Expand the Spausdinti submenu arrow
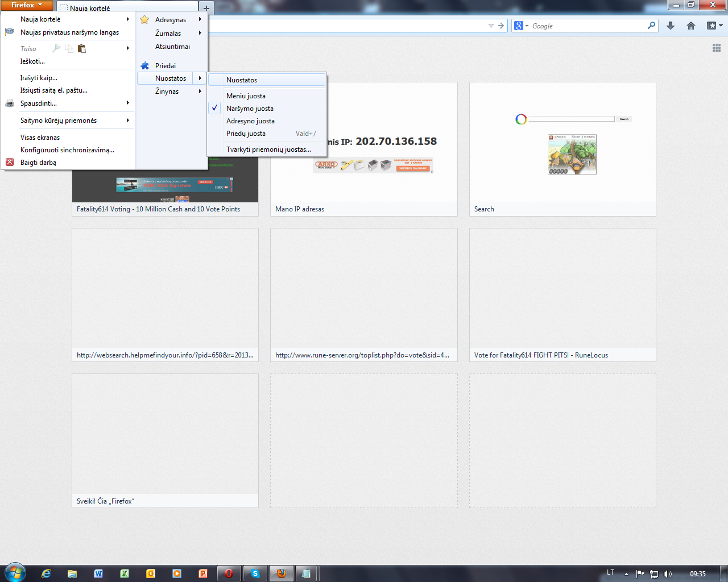The height and width of the screenshot is (582, 728). (128, 103)
